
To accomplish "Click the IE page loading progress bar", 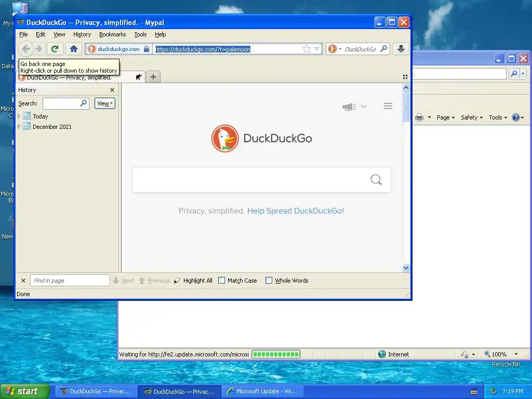I will (x=276, y=354).
